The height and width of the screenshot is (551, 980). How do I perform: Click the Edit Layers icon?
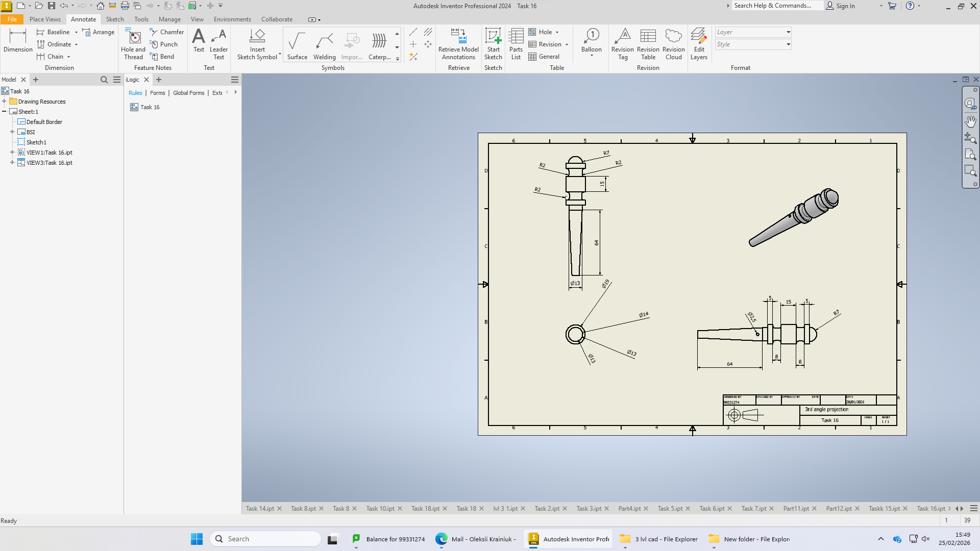[x=699, y=44]
